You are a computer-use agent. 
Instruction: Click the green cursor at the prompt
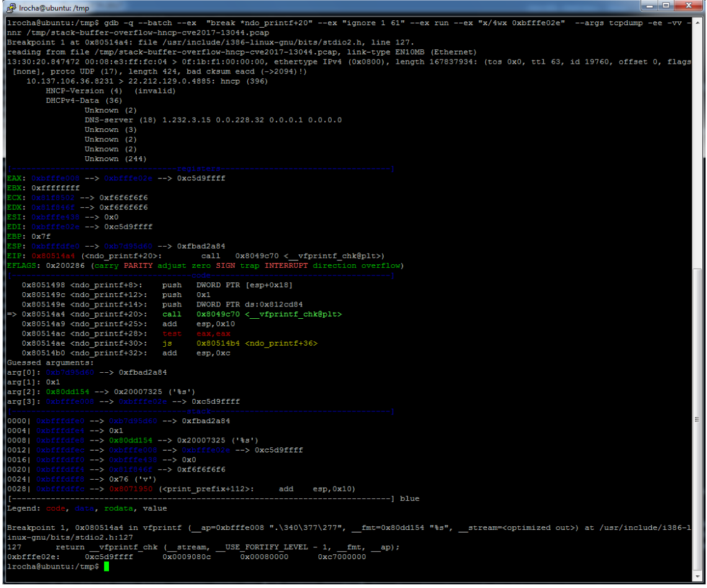click(107, 567)
